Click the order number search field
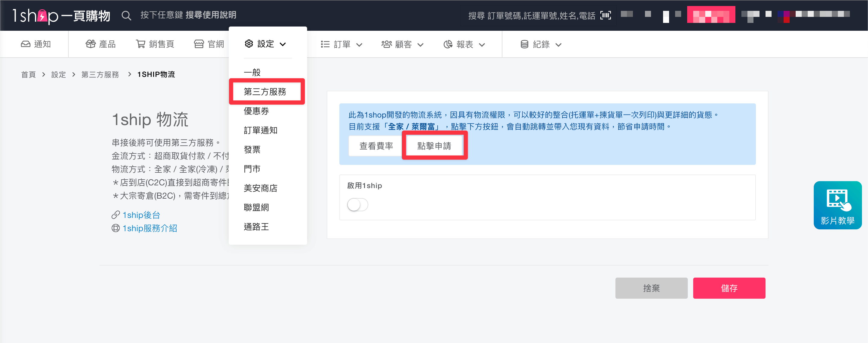The width and height of the screenshot is (868, 343). point(531,15)
